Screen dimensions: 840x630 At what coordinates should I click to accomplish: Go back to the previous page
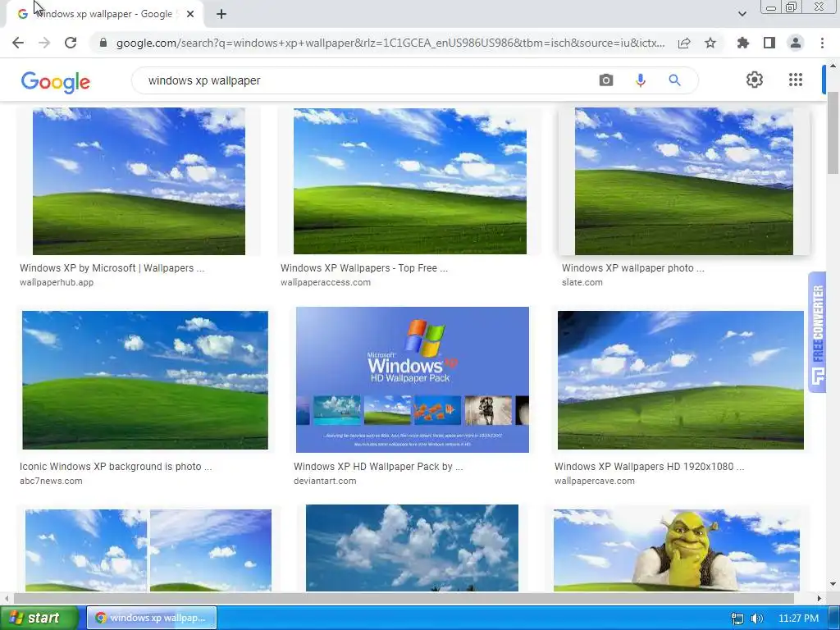18,43
